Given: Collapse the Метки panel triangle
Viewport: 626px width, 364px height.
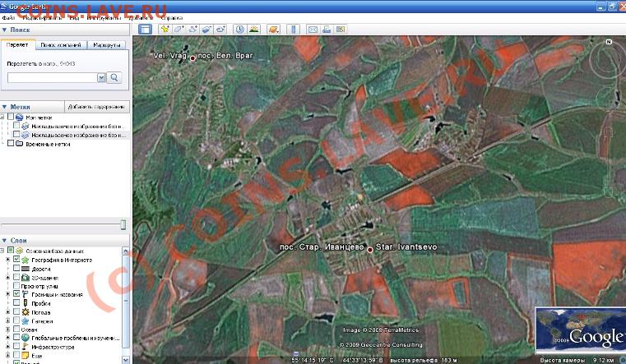Looking at the screenshot, I should pyautogui.click(x=4, y=107).
